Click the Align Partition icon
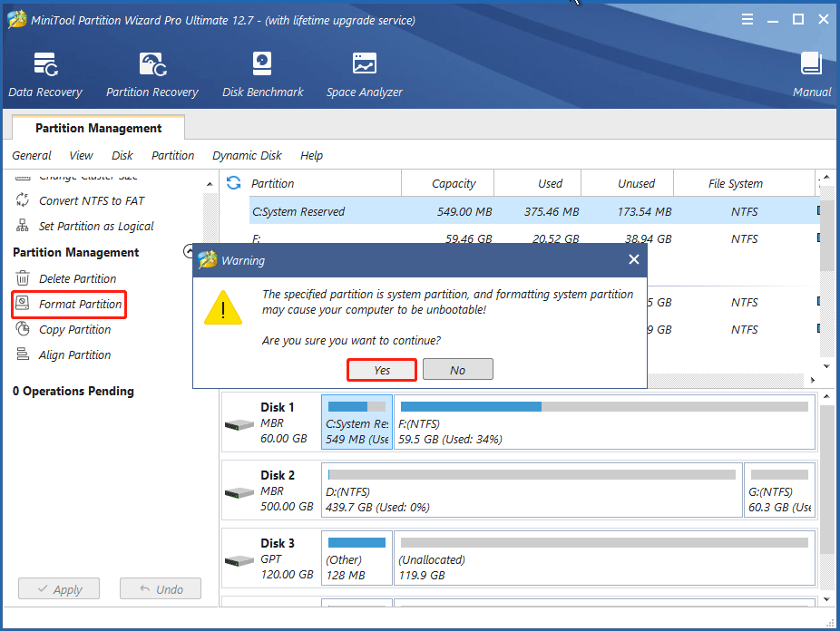Image resolution: width=840 pixels, height=631 pixels. pos(23,354)
